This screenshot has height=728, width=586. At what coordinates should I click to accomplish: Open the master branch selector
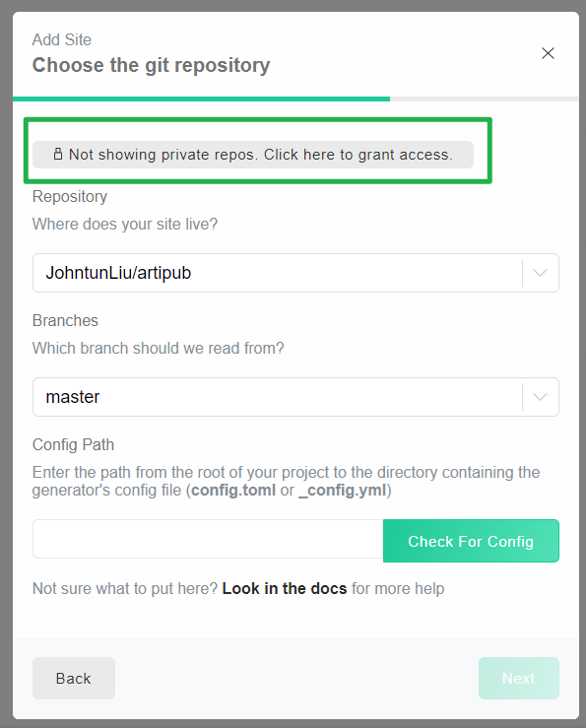click(295, 397)
